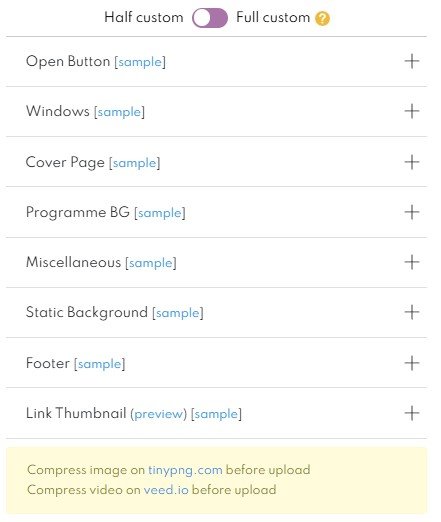The width and height of the screenshot is (441, 522).
Task: Expand Programme BG plus icon
Action: [x=412, y=212]
